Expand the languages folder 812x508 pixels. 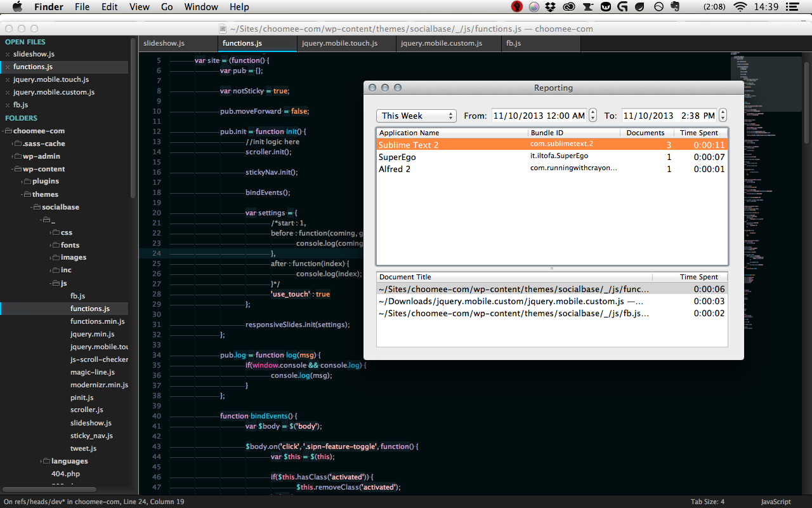pos(41,461)
